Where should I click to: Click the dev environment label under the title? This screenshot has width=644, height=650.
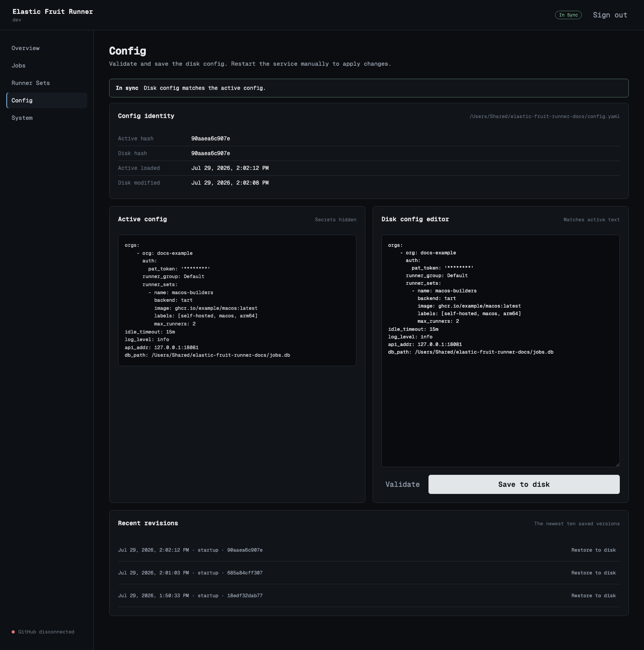[x=17, y=20]
